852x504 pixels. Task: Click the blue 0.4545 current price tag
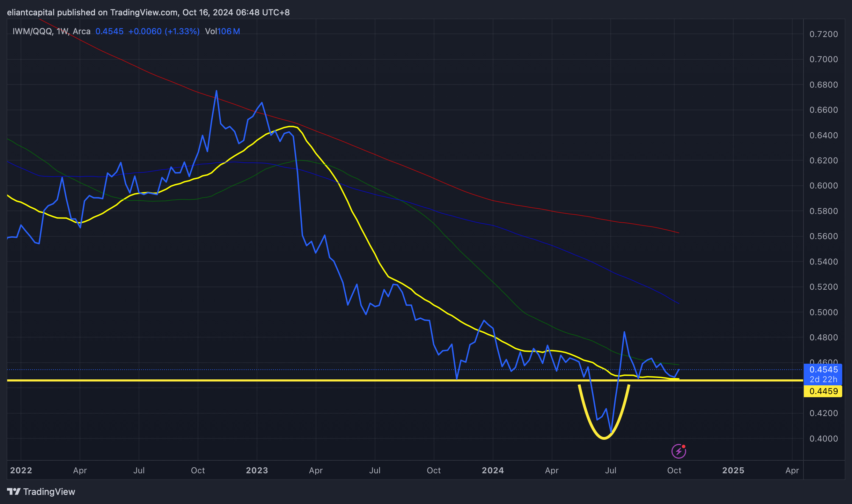(x=823, y=370)
